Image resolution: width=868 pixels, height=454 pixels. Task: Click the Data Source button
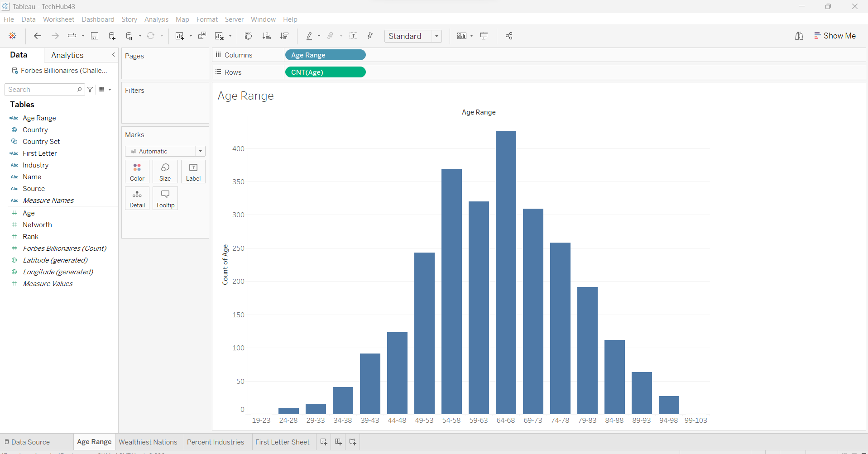click(x=27, y=442)
